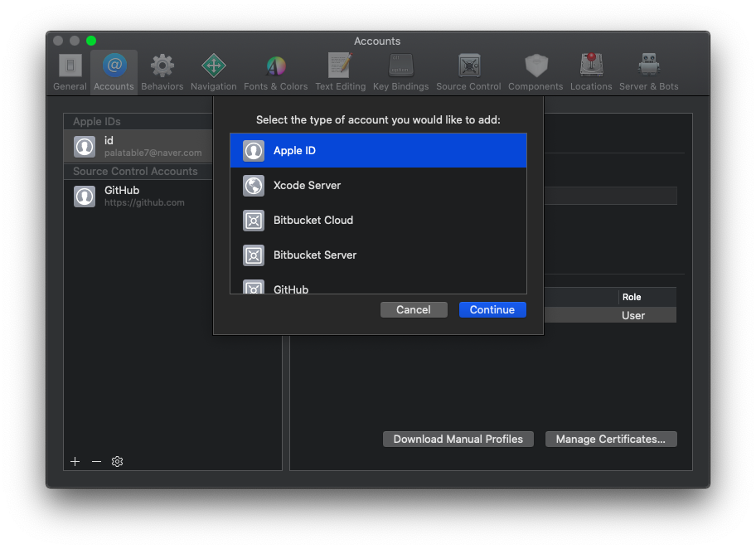
Task: Open Key Bindings preferences icon
Action: (x=400, y=66)
